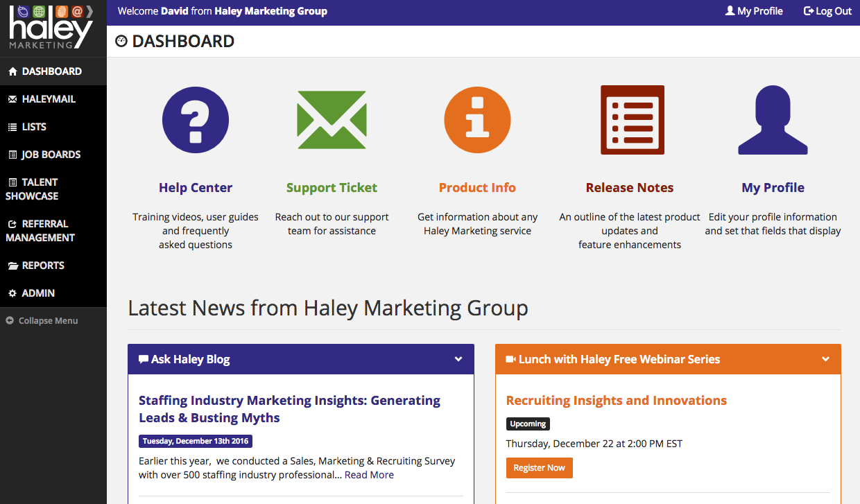The image size is (860, 504).
Task: Open the HALEYMAIL menu item
Action: click(x=53, y=99)
